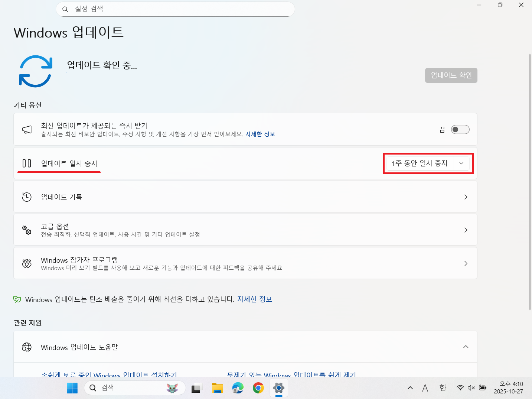Click the globe icon for Windows 업데이트 도움말
Image resolution: width=532 pixels, height=399 pixels.
27,347
